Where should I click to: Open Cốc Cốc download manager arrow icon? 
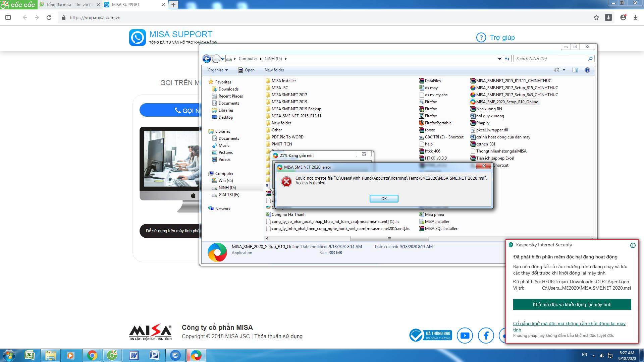click(x=608, y=17)
